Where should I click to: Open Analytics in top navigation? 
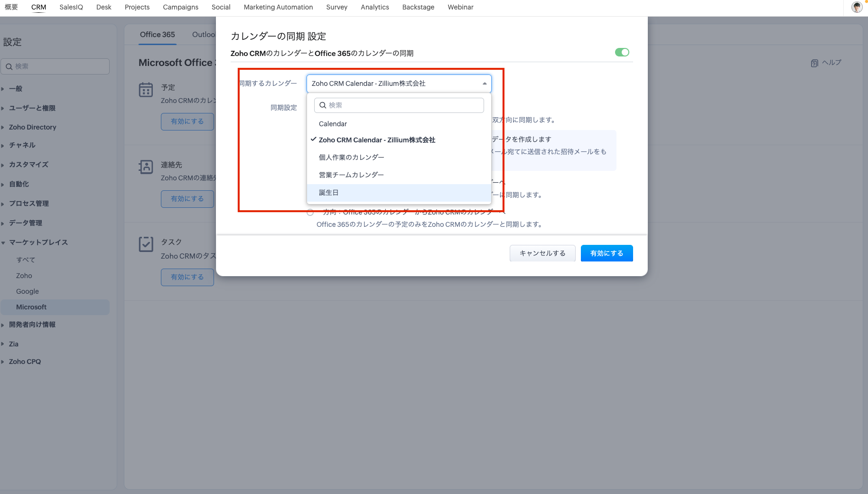point(375,7)
